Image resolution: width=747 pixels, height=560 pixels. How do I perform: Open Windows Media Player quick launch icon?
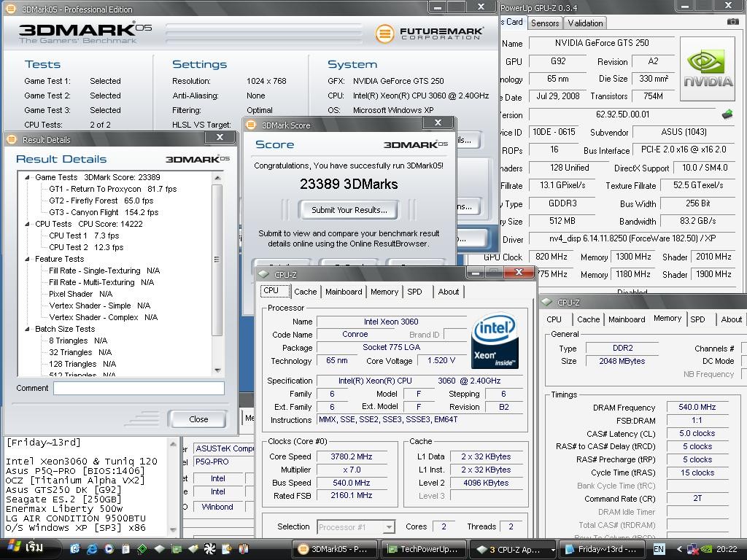109,548
